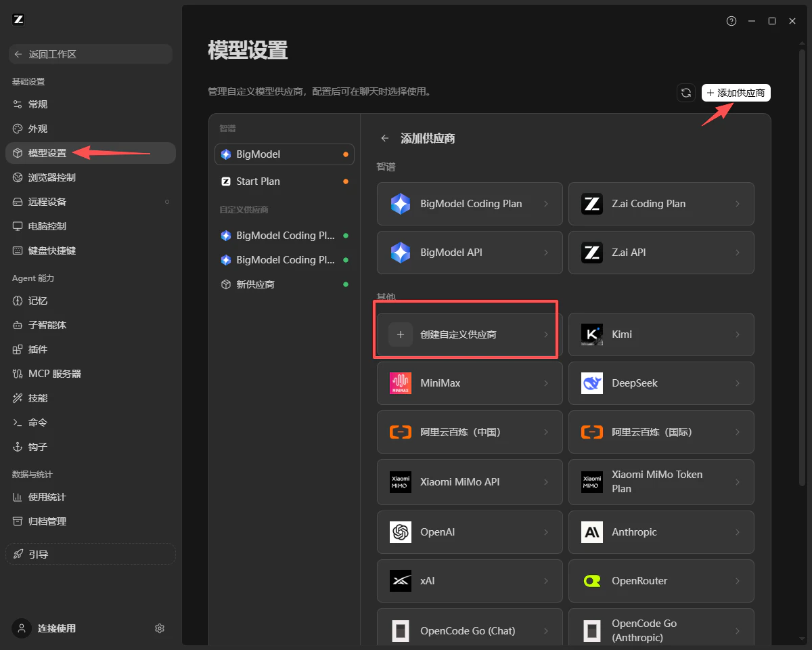Viewport: 812px width, 650px height.
Task: Click the MiniMax logo icon
Action: point(401,383)
